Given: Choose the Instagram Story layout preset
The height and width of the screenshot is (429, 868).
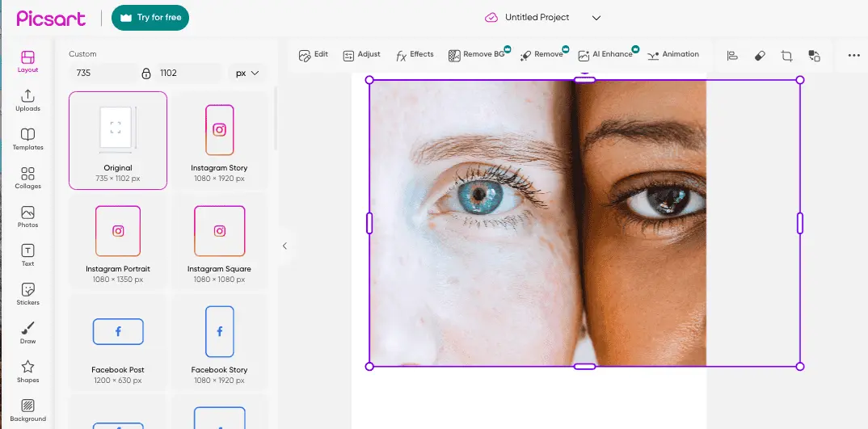Looking at the screenshot, I should pos(219,141).
